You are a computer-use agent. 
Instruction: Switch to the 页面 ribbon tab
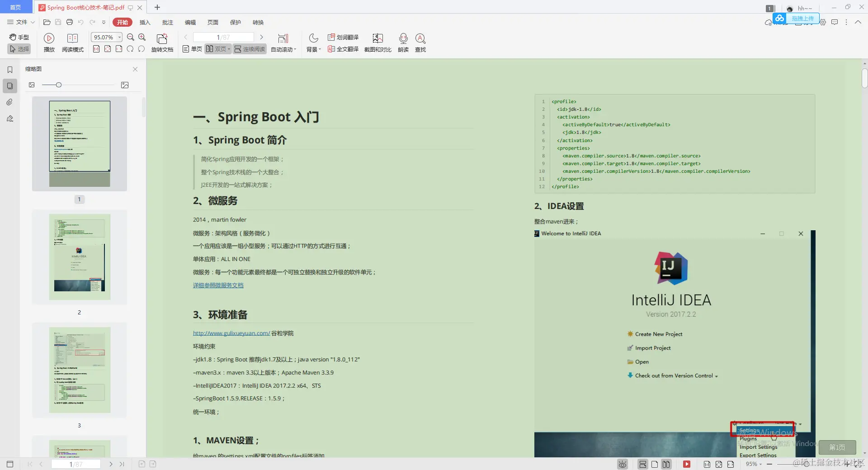point(213,22)
